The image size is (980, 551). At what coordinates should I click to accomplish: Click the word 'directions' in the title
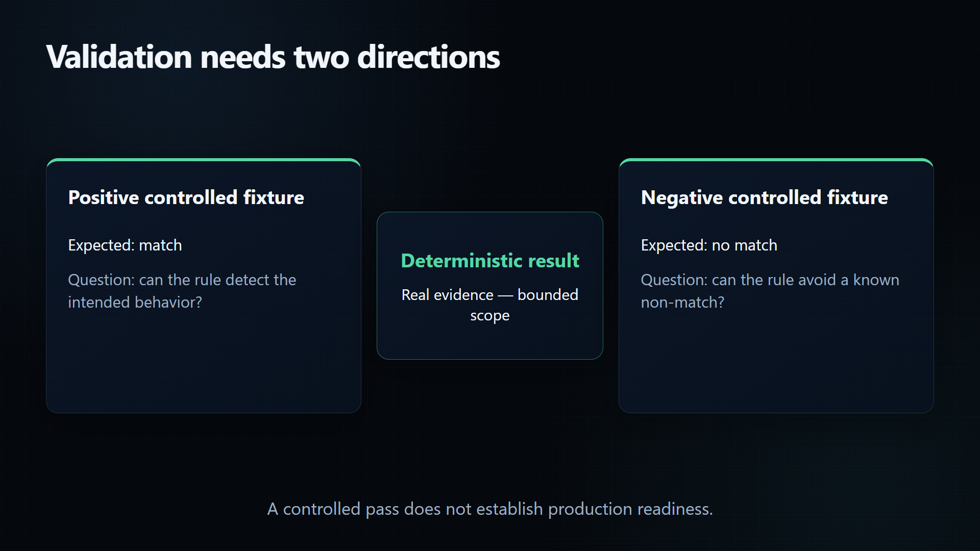pyautogui.click(x=429, y=57)
